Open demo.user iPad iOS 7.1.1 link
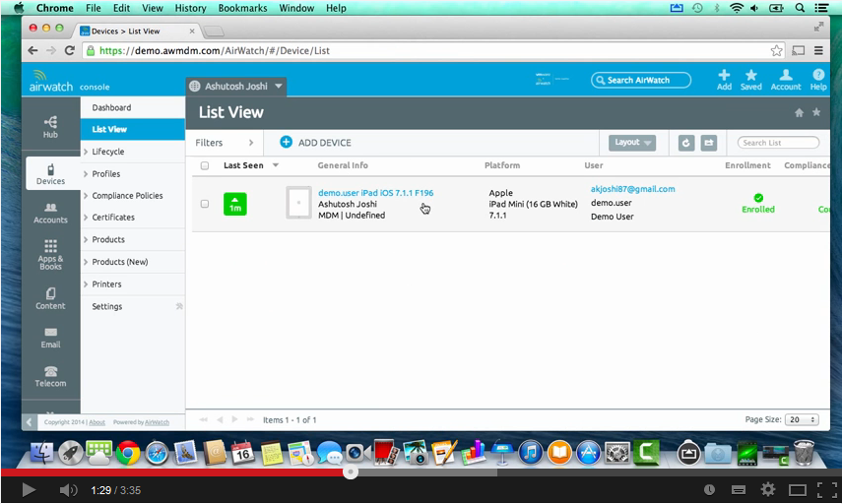 click(375, 193)
